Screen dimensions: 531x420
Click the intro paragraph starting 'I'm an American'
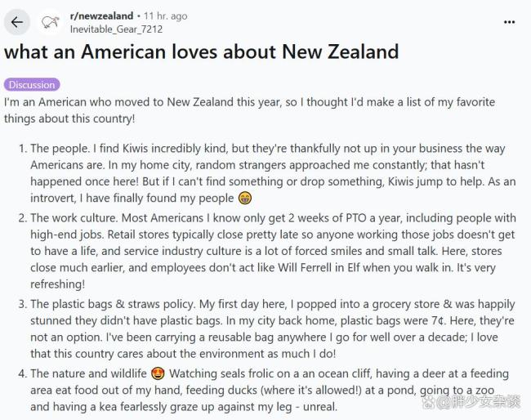click(x=250, y=110)
